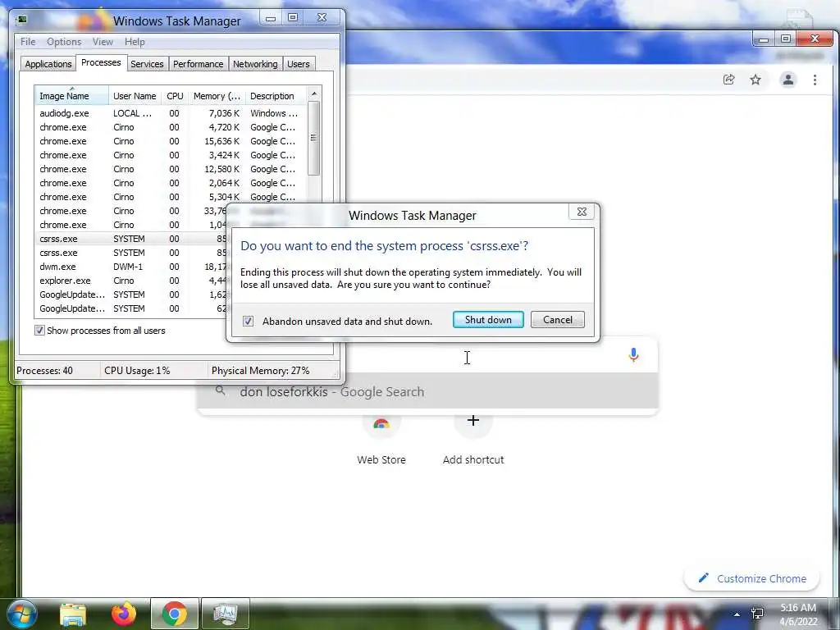Toggle Show processes from all users

[39, 331]
